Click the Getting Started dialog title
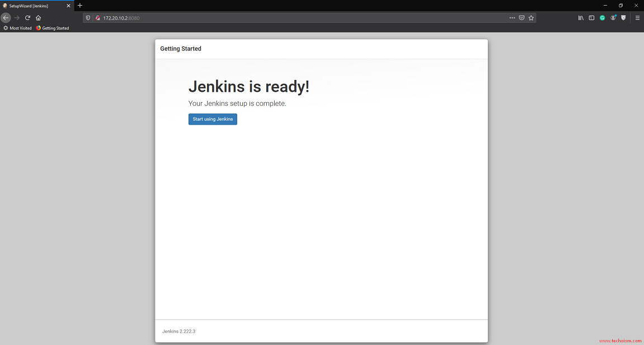 coord(181,49)
